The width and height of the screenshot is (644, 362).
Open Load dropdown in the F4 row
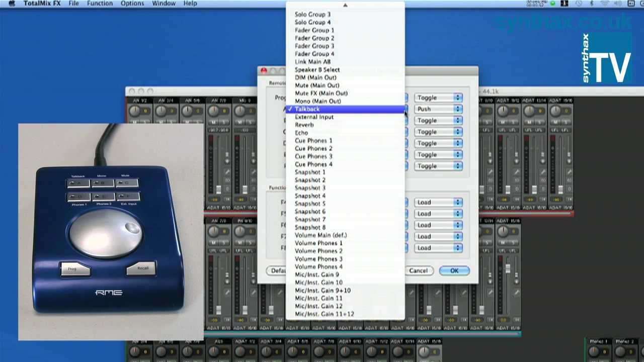point(438,202)
